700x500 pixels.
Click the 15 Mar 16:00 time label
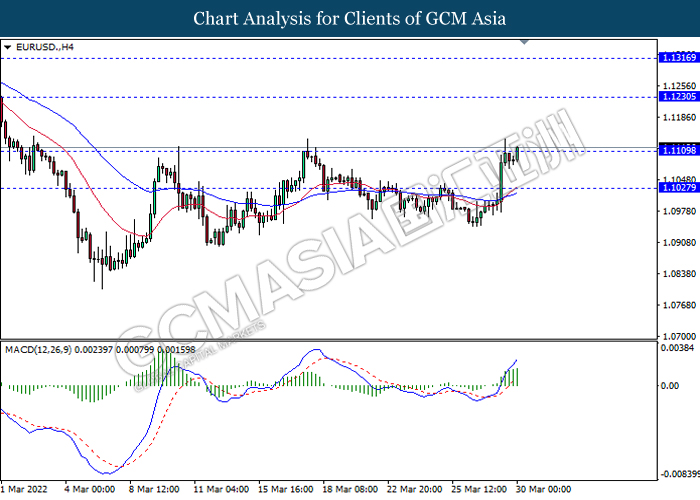(x=286, y=489)
